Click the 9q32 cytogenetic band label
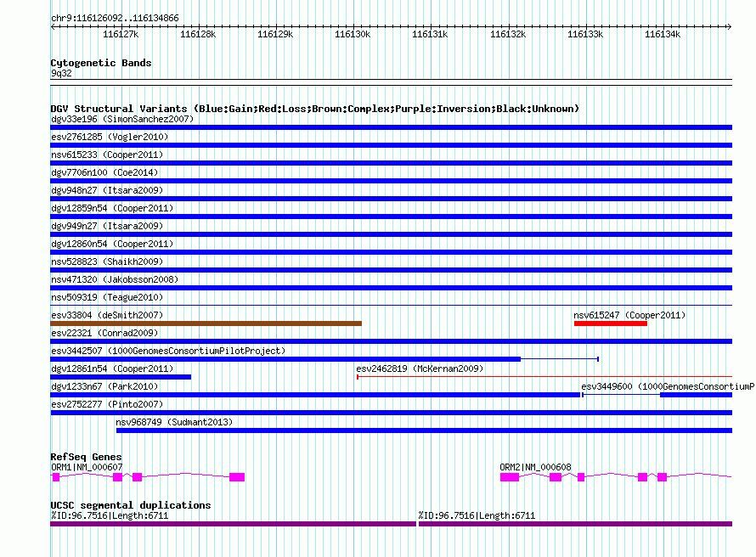Image resolution: width=756 pixels, height=557 pixels. coord(61,73)
